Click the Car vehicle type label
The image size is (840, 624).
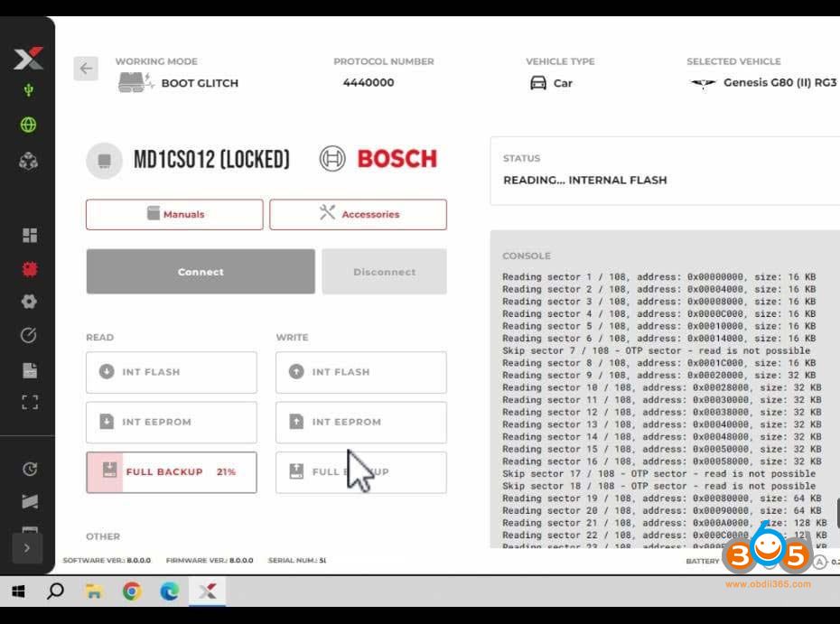[563, 83]
